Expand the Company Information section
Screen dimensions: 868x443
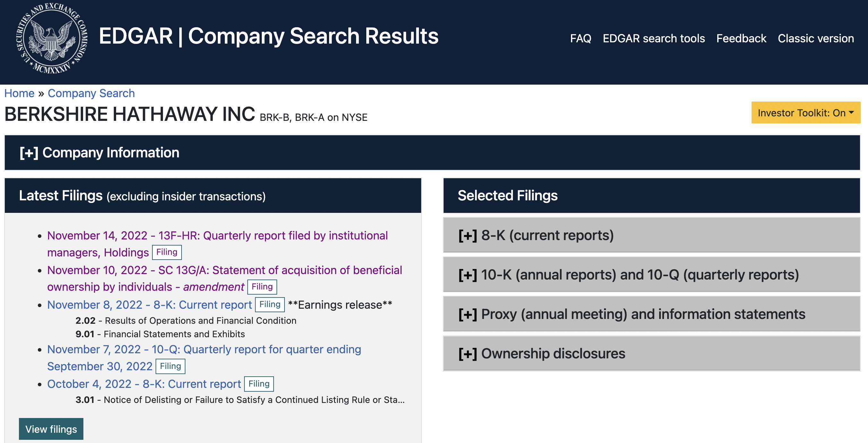[99, 153]
